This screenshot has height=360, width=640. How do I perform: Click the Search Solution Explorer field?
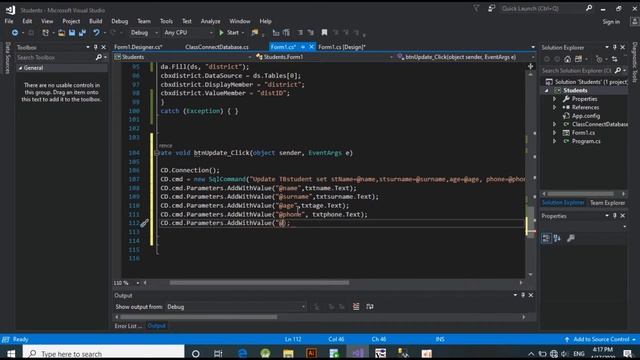576,71
